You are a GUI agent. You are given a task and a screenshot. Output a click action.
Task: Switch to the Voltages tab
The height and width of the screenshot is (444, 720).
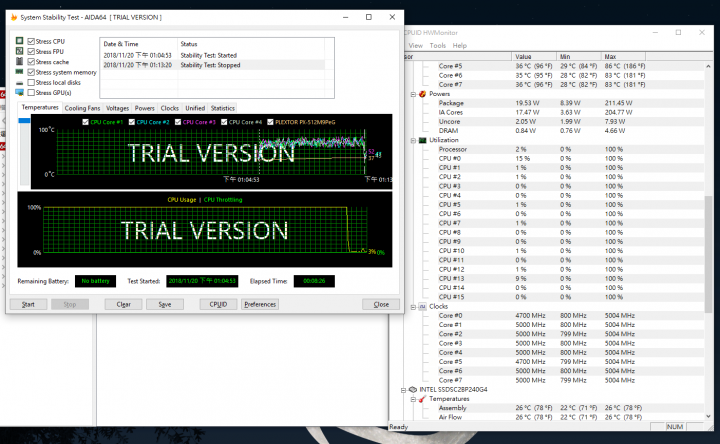click(118, 108)
